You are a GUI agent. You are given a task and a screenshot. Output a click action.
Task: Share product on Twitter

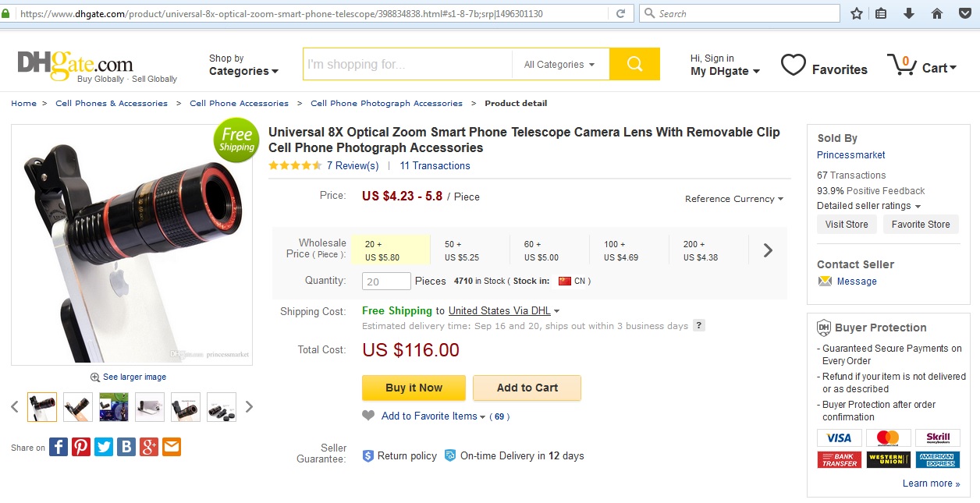(104, 447)
